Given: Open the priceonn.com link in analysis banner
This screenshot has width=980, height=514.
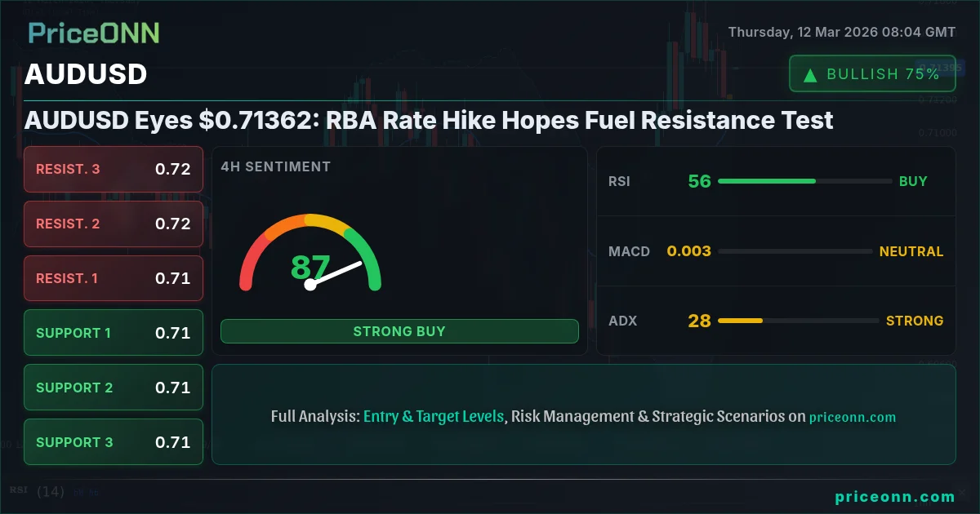Looking at the screenshot, I should pos(853,417).
